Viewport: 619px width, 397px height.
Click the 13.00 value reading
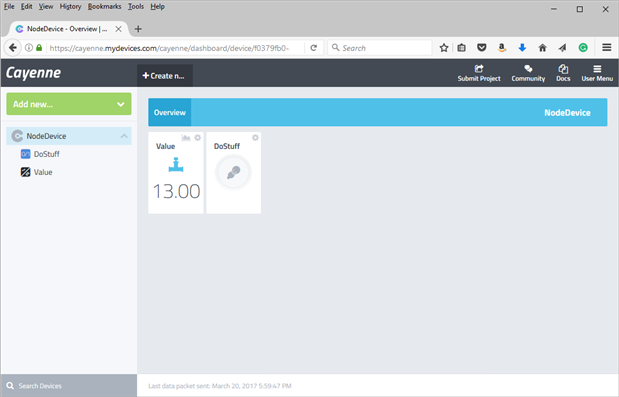point(176,191)
